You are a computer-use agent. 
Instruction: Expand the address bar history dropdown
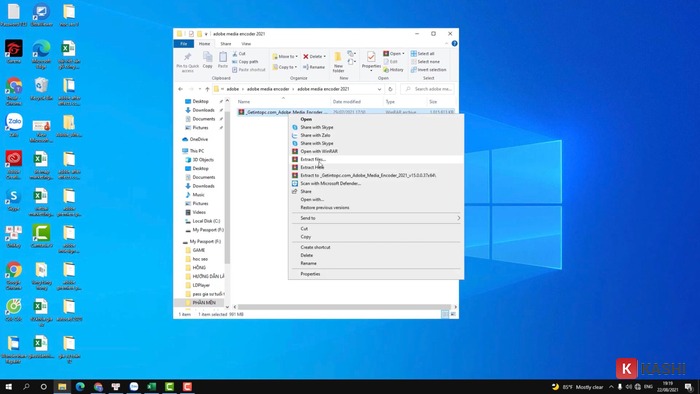379,89
